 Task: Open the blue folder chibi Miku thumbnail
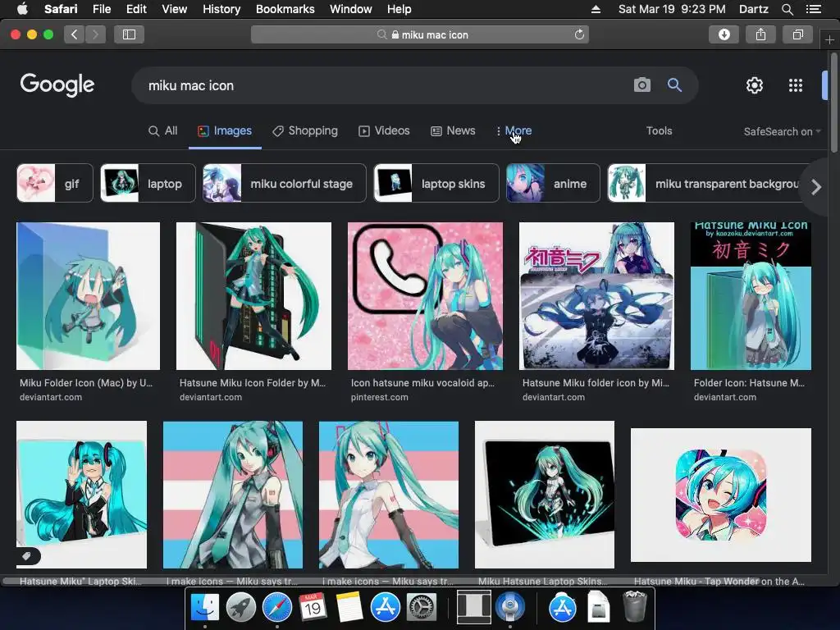tap(89, 295)
